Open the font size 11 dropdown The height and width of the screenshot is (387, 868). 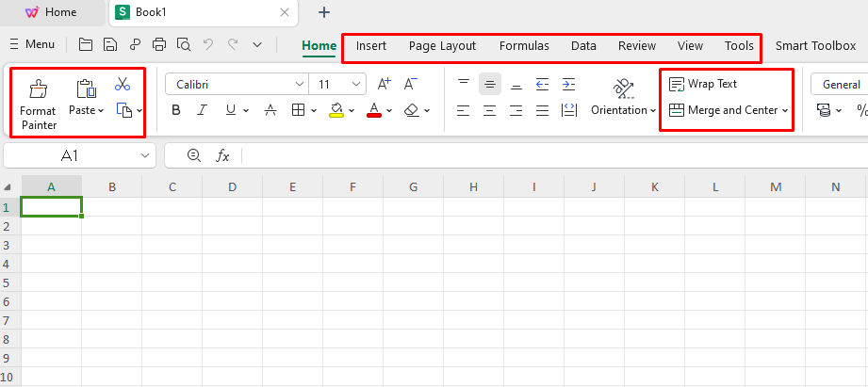point(356,84)
